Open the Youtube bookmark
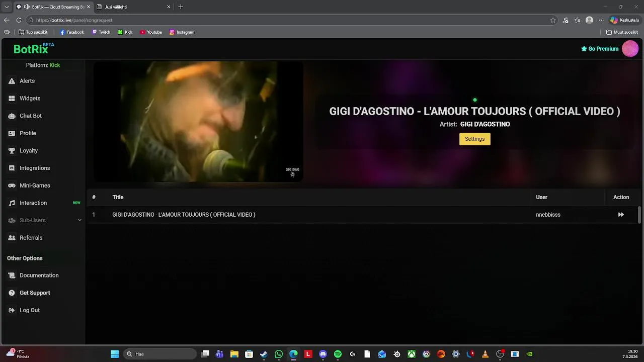The height and width of the screenshot is (362, 644). [x=151, y=32]
